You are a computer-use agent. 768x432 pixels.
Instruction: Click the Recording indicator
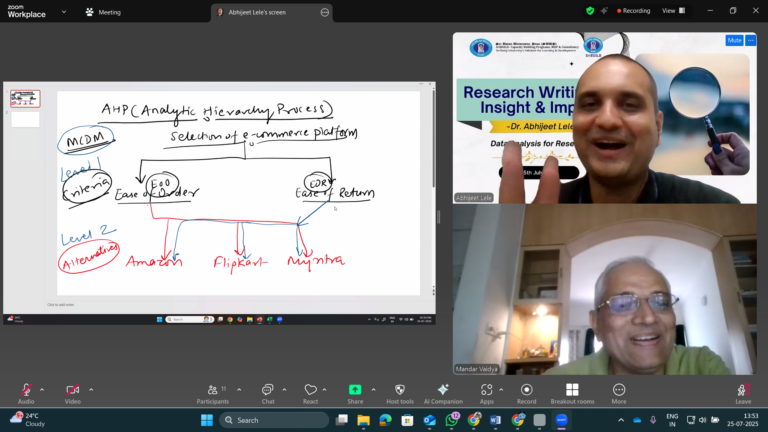(633, 11)
